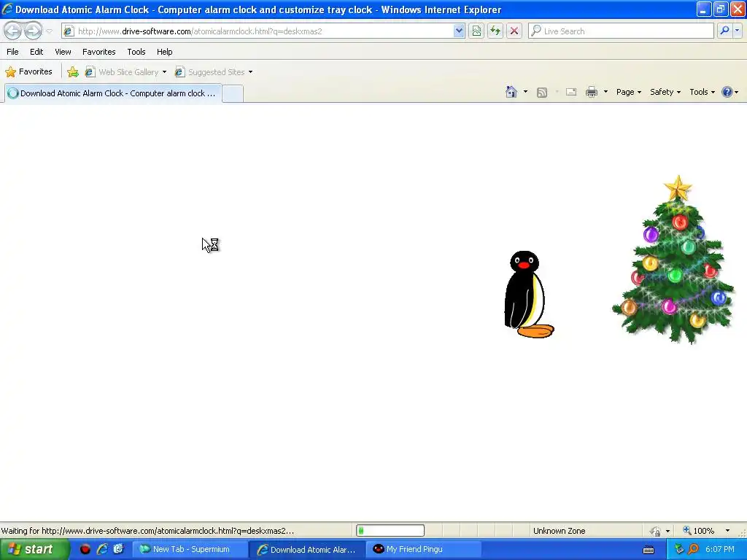747x560 pixels.
Task: Click the on-screen keyboard tray icon
Action: point(649,550)
